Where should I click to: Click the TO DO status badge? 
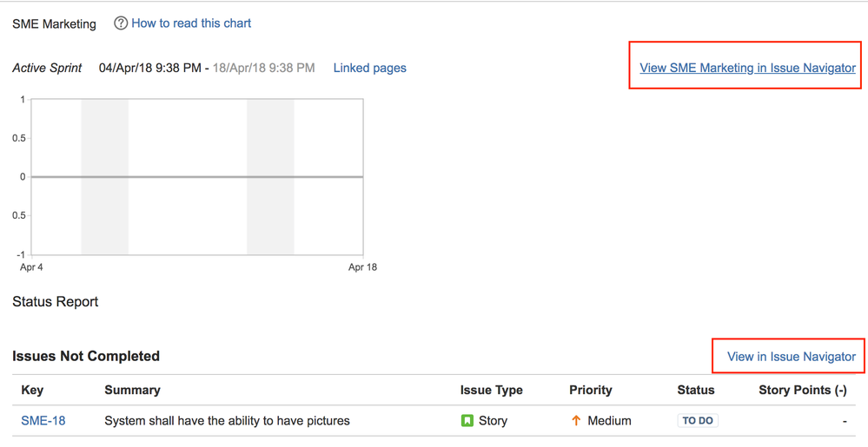[x=698, y=420]
